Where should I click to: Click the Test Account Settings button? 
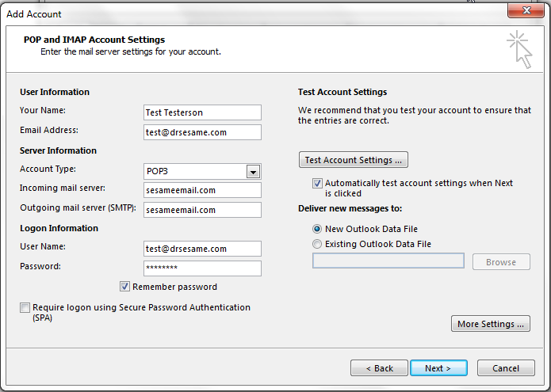(x=353, y=160)
